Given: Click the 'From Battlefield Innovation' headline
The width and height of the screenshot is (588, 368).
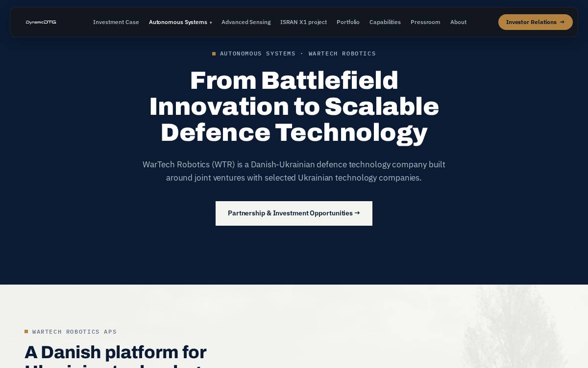Looking at the screenshot, I should point(294,106).
